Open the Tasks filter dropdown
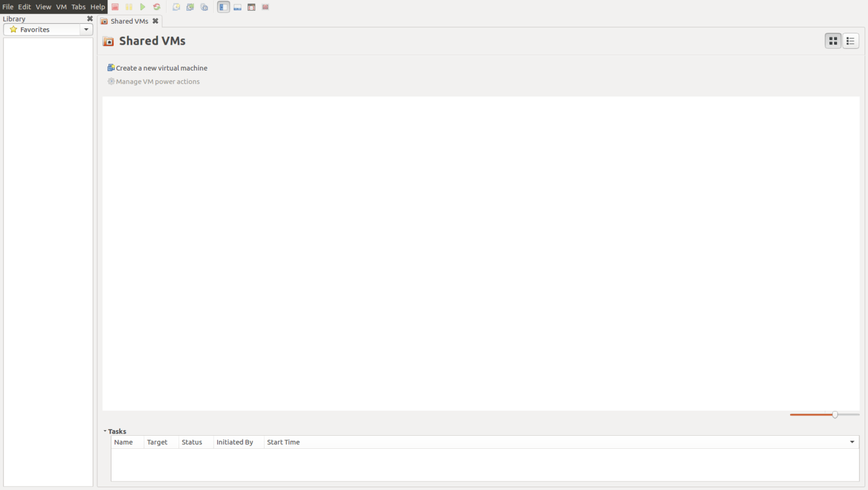 tap(852, 441)
